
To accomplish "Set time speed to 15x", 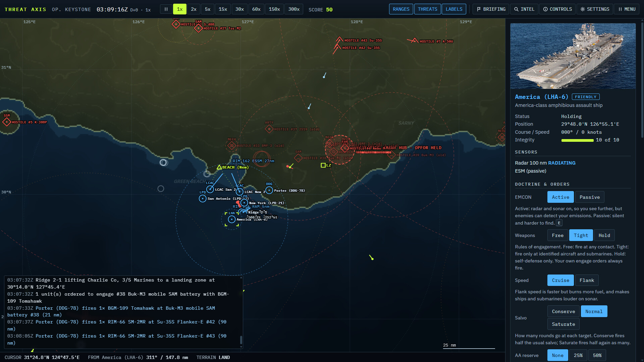I will [223, 9].
